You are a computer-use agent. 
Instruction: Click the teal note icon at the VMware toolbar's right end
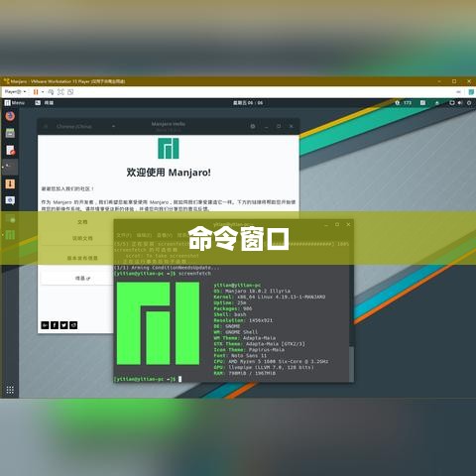[472, 92]
